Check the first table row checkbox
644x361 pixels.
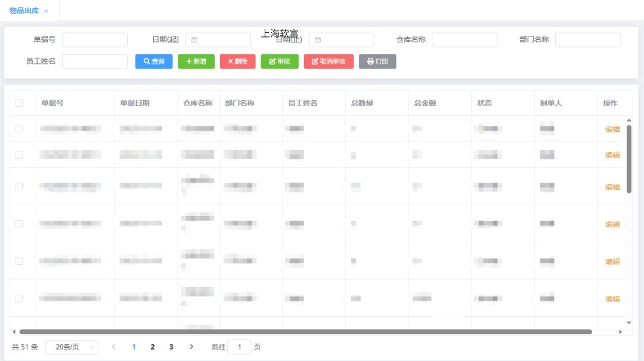click(19, 129)
